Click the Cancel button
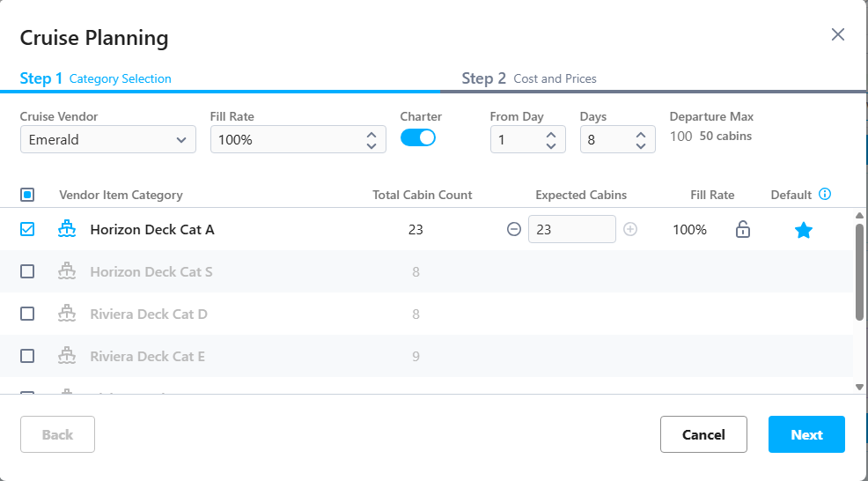868x481 pixels. point(703,434)
